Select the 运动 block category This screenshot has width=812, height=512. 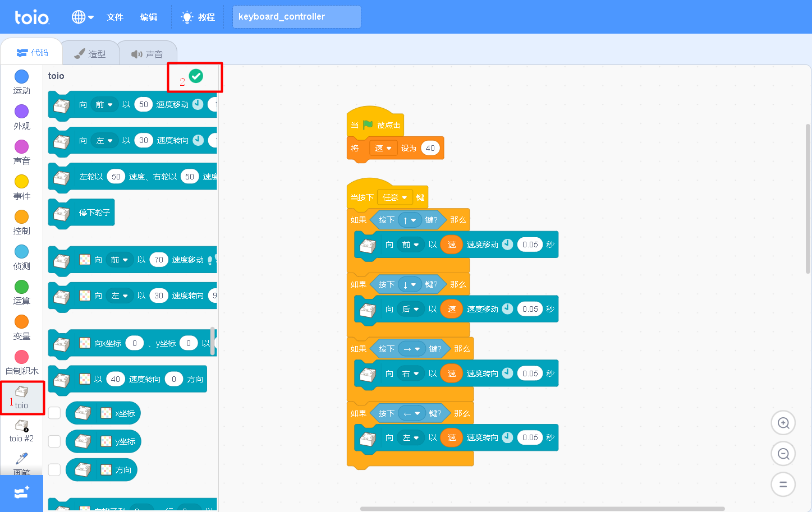(x=21, y=82)
